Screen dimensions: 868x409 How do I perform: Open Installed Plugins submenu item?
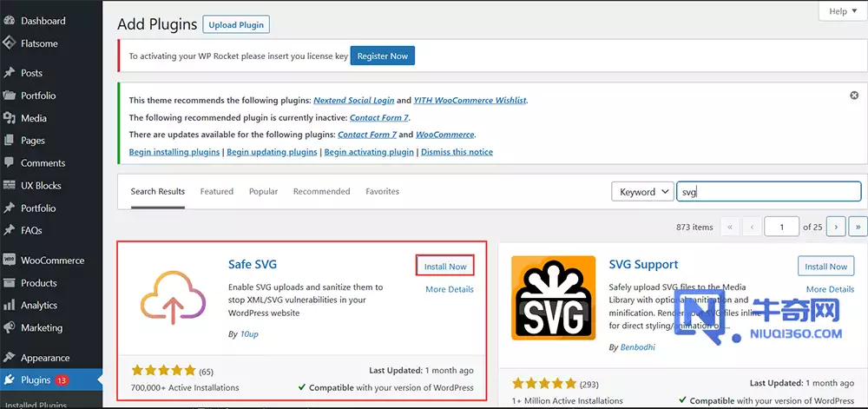pyautogui.click(x=36, y=406)
